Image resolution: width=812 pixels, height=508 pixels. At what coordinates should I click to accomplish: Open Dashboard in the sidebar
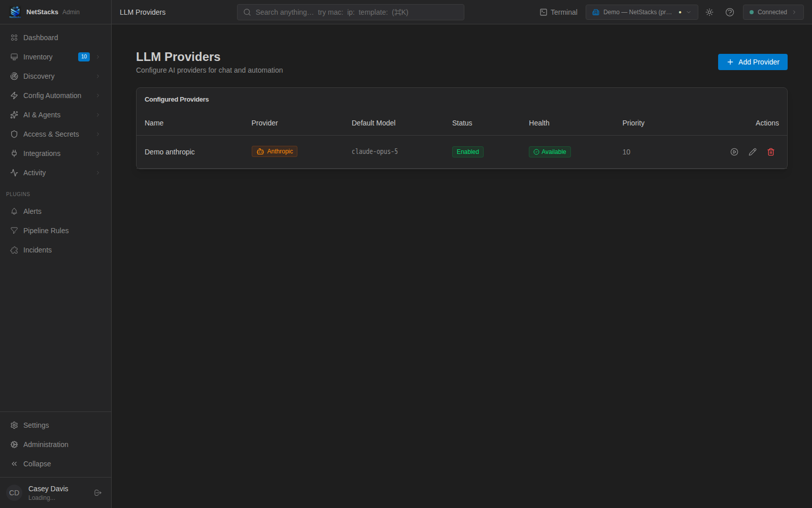[x=55, y=38]
